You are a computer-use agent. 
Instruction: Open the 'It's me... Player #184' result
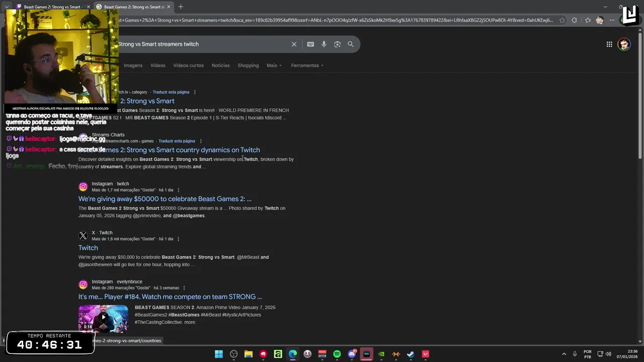point(170,297)
